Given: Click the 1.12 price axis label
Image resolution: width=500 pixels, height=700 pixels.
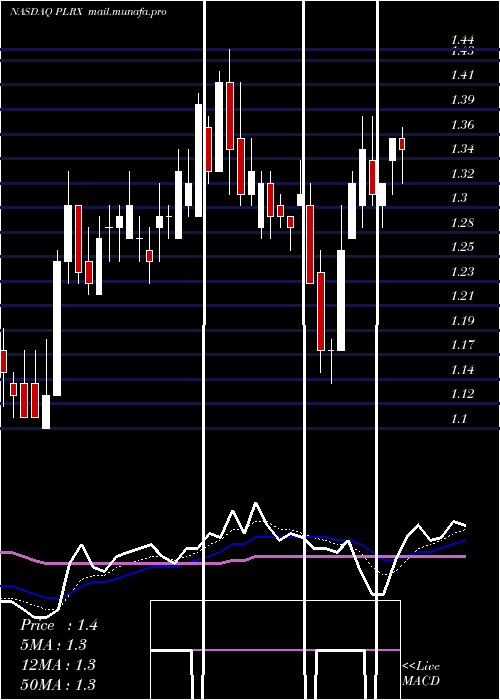Looking at the screenshot, I should click(x=462, y=394).
